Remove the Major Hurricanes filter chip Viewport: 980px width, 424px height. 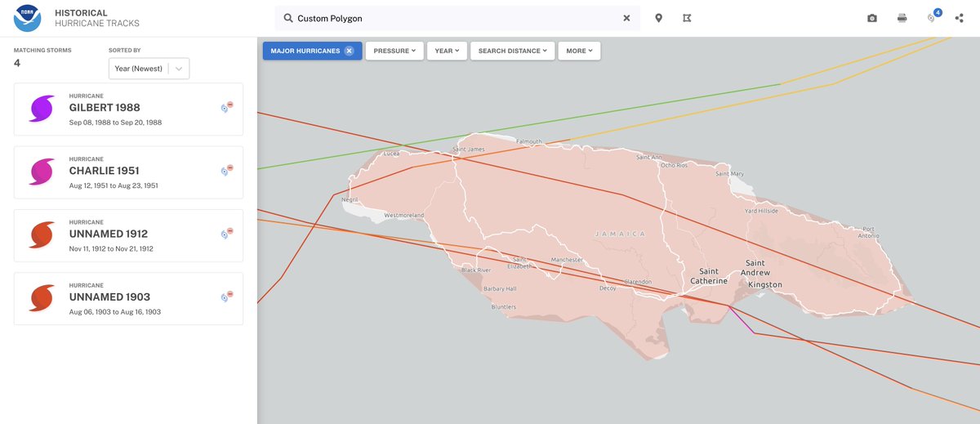[x=349, y=51]
